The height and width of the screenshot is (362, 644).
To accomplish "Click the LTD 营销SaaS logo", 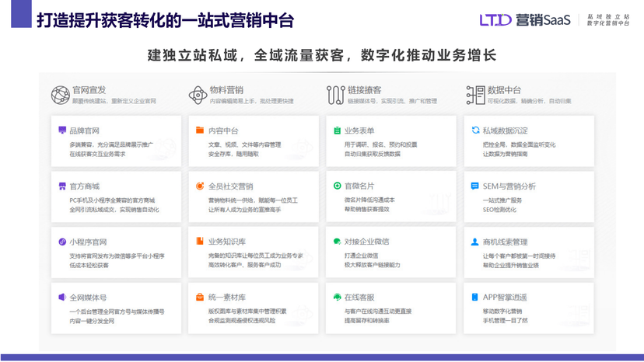I will point(525,19).
